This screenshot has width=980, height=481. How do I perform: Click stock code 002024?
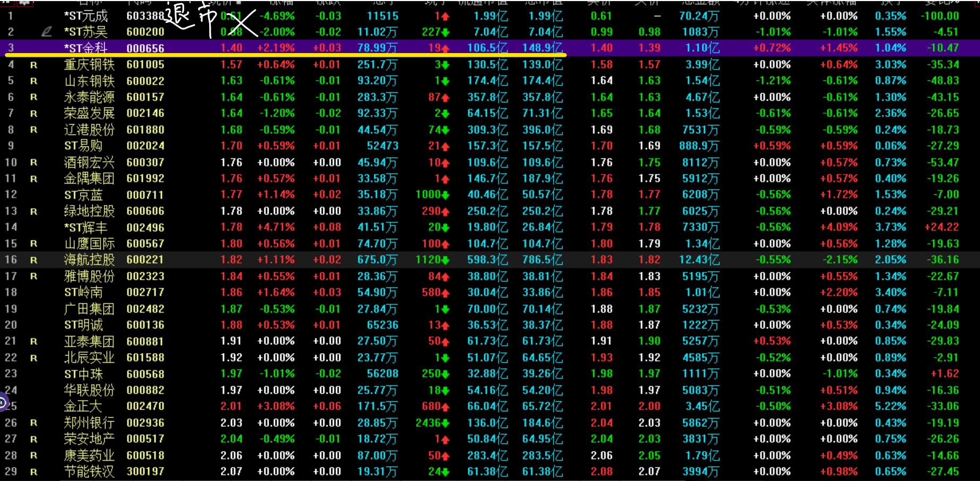[145, 146]
